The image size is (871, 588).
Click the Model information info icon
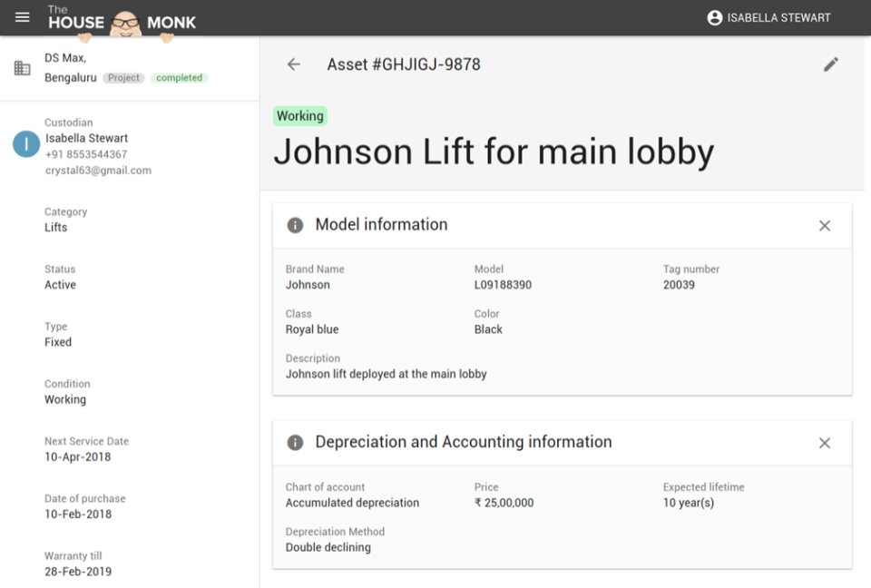pos(294,225)
